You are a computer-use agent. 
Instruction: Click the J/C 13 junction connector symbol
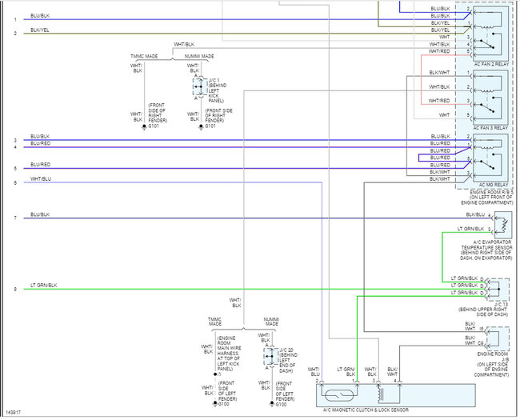pos(498,290)
